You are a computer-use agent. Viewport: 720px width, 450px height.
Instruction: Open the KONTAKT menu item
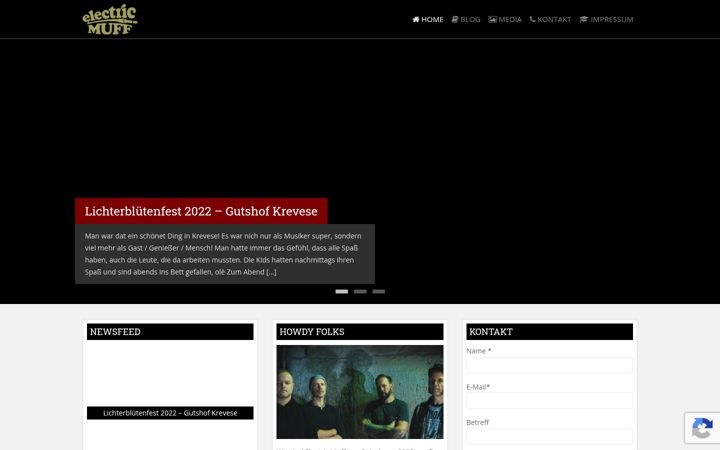coord(551,19)
